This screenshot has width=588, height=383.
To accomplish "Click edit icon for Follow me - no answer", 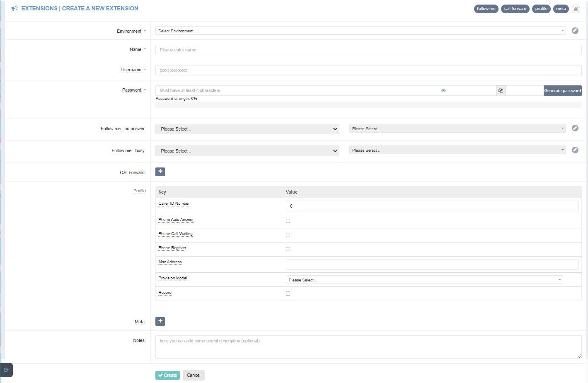I will tap(575, 128).
